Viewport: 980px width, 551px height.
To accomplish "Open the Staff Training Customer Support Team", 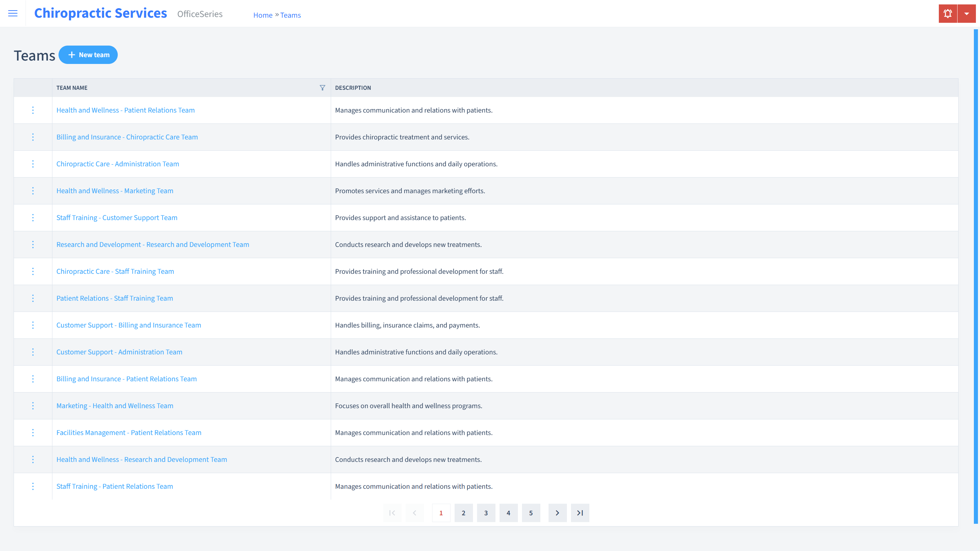I will click(116, 217).
